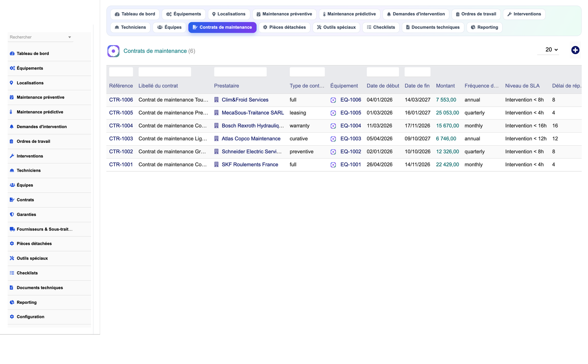Click the Date de fin filter field

418,72
